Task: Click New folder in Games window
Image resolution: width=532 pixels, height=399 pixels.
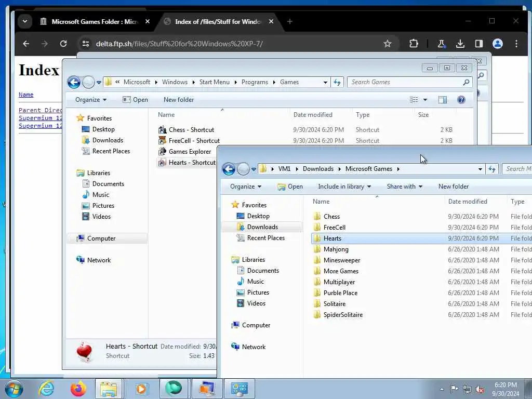Action: tap(179, 100)
